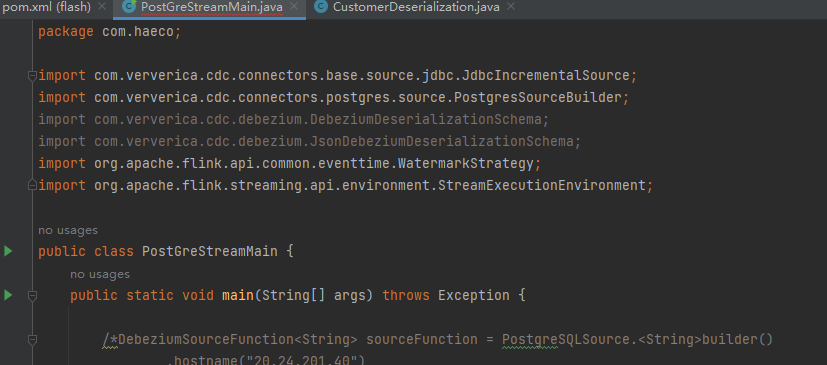The image size is (827, 365).
Task: Collapse the import statements fold marker
Action: pos(32,75)
